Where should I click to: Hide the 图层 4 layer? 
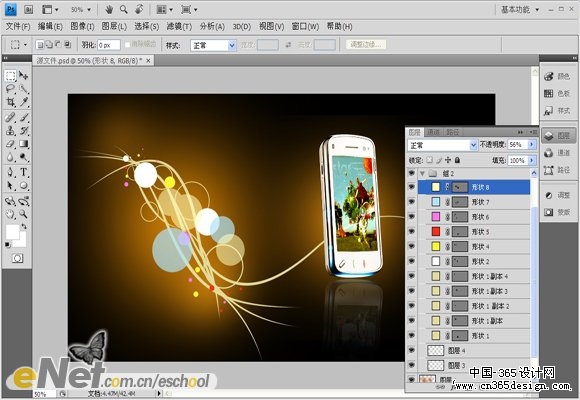pyautogui.click(x=411, y=350)
